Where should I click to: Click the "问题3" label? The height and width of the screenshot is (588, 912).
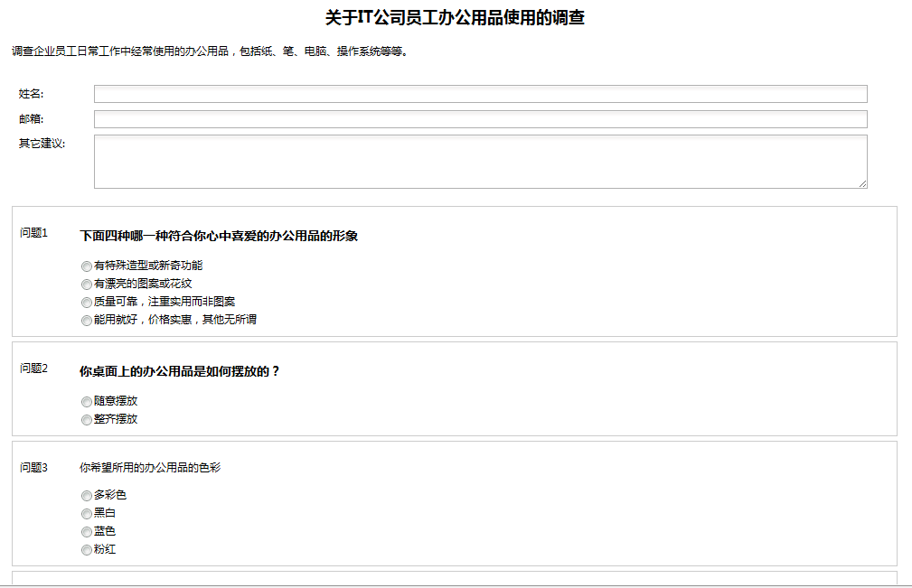point(33,467)
